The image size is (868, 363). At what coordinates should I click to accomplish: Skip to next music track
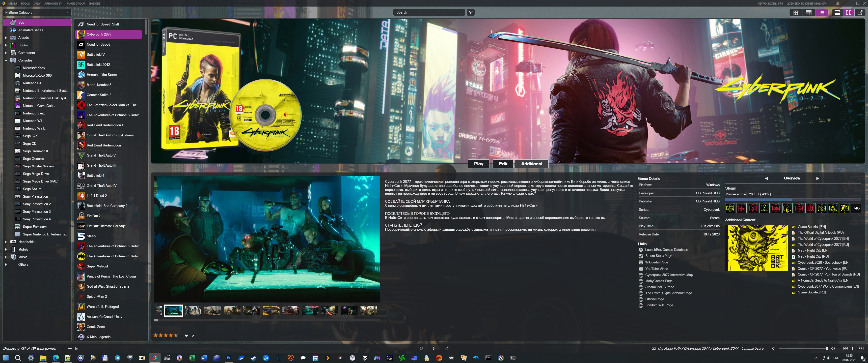click(861, 348)
